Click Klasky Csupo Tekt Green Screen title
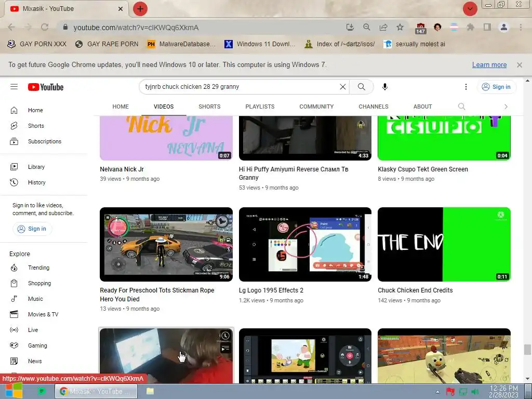The width and height of the screenshot is (532, 399). pos(423,169)
